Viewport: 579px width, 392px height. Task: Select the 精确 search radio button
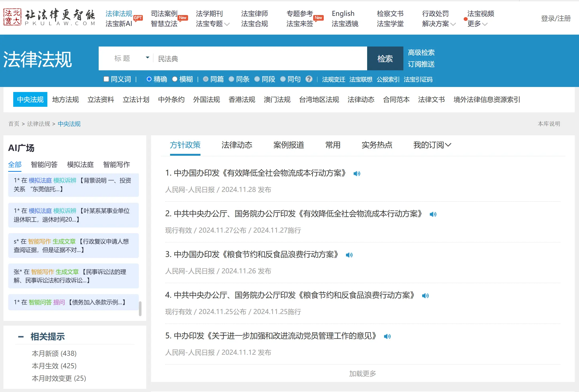tap(149, 79)
